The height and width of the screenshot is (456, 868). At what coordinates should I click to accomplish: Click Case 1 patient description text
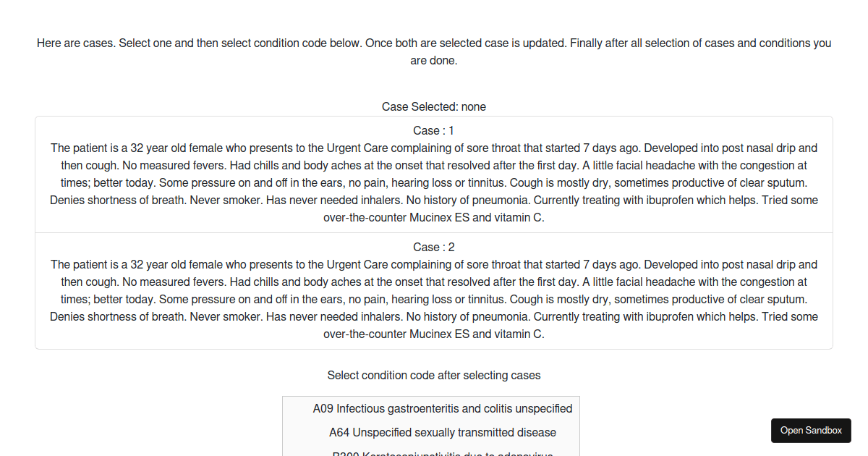coord(434,182)
